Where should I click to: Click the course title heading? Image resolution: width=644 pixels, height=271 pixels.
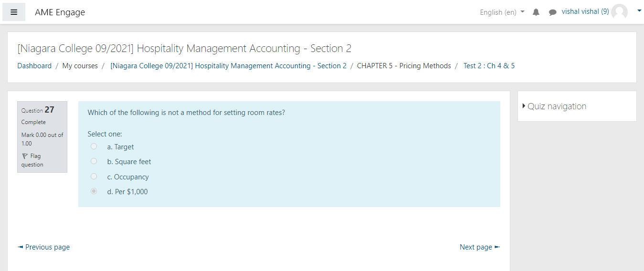184,48
